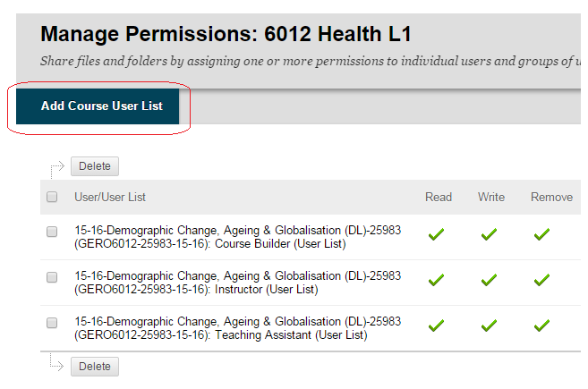Click Remove checkmark for Teaching Assistant row

[541, 327]
